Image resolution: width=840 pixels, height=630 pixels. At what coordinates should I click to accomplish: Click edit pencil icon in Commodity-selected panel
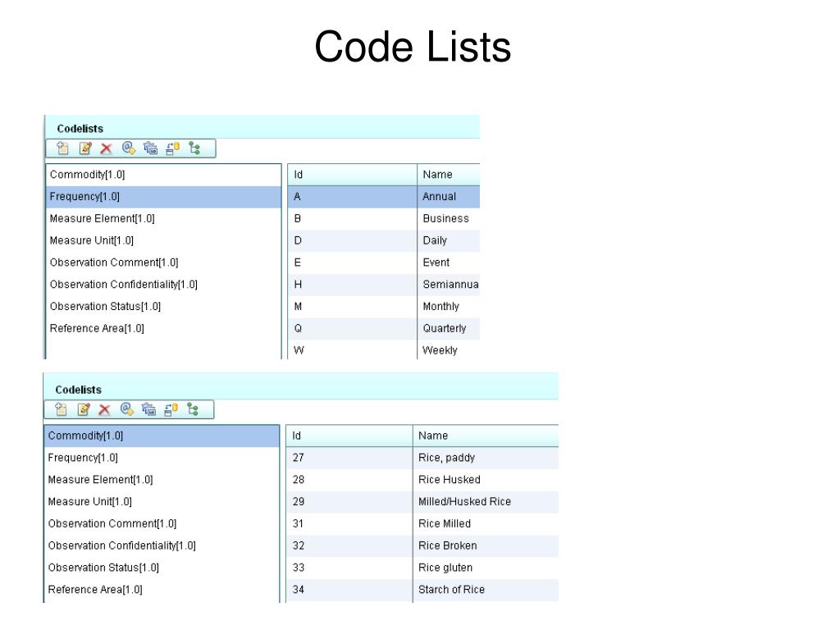click(84, 409)
